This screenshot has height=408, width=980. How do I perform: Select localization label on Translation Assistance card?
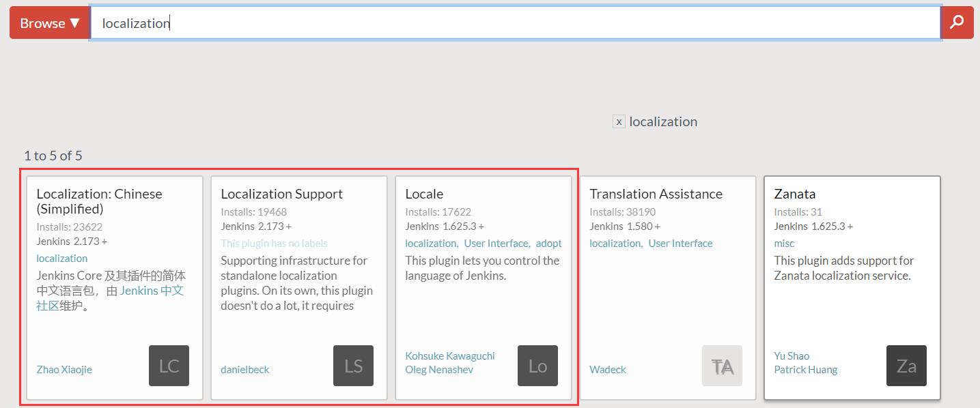pos(616,244)
